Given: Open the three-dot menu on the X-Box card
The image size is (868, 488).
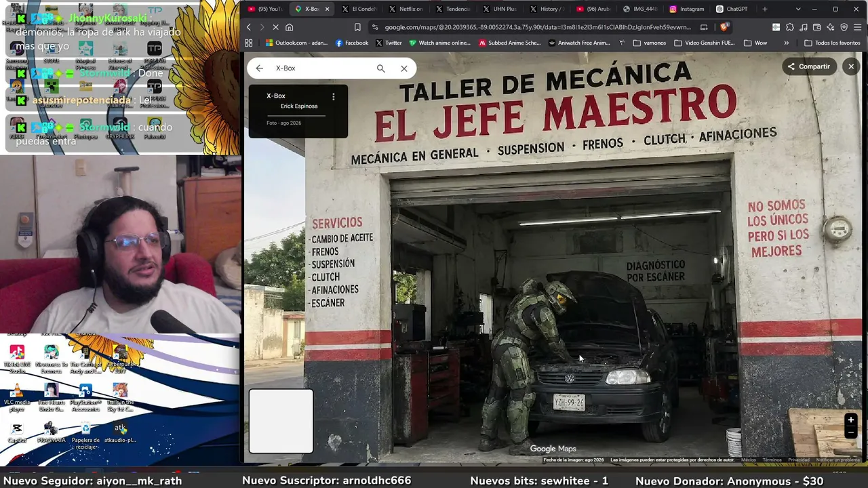Looking at the screenshot, I should (333, 97).
